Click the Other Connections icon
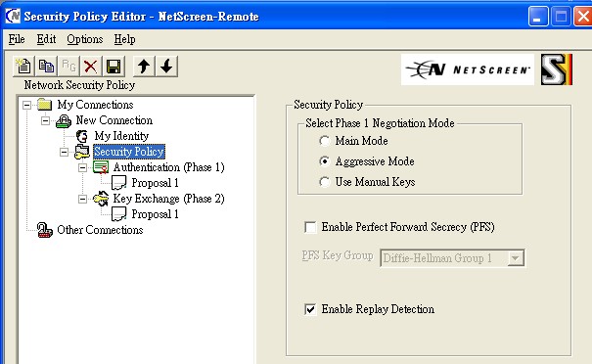Image resolution: width=592 pixels, height=364 pixels. tap(45, 230)
